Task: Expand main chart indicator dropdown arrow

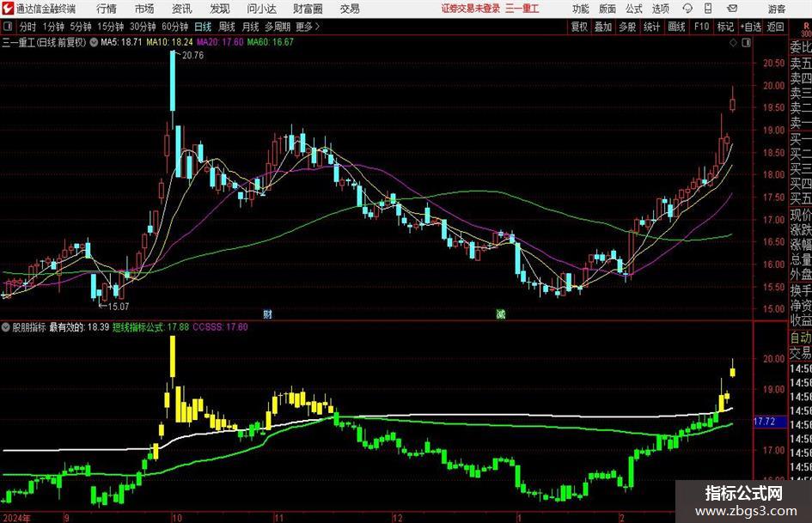Action: [94, 42]
